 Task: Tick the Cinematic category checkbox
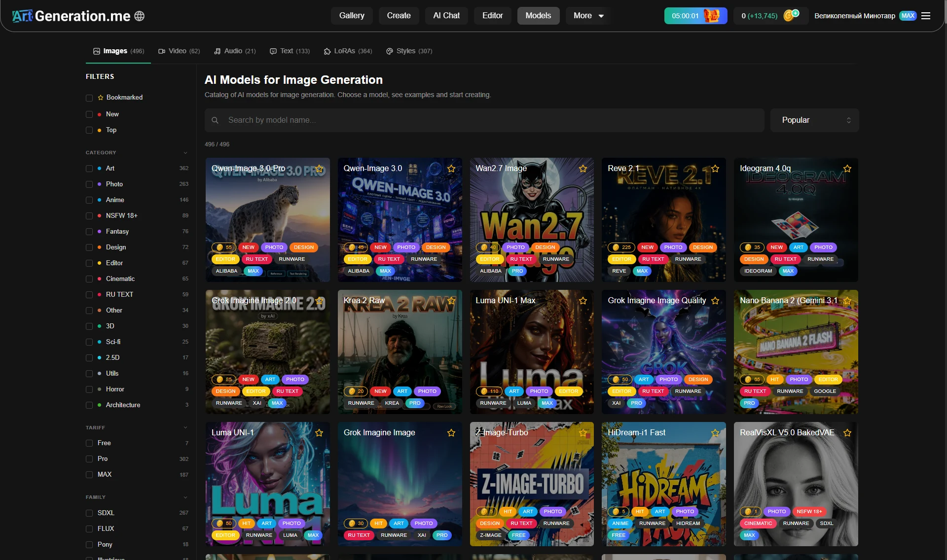coord(89,279)
